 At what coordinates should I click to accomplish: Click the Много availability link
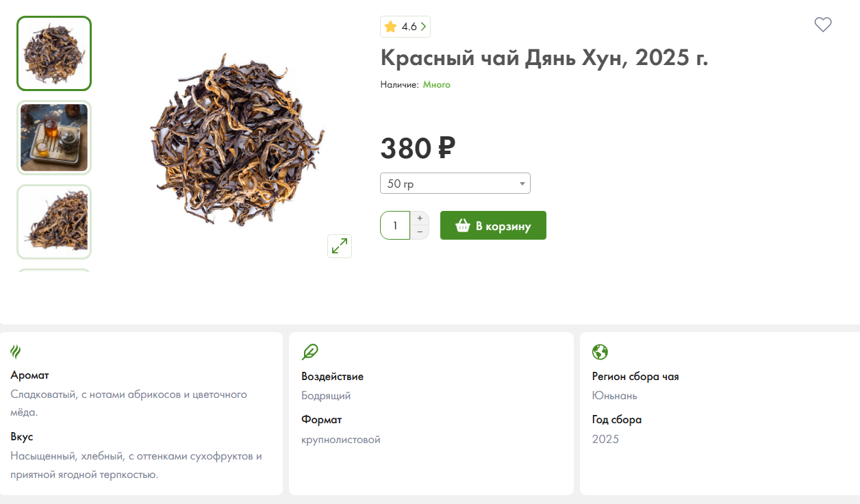coord(437,84)
